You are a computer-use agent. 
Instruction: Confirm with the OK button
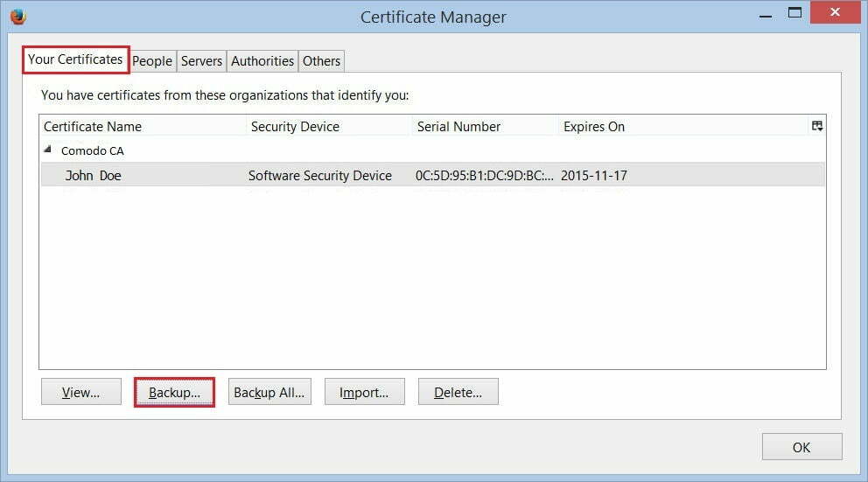(801, 447)
